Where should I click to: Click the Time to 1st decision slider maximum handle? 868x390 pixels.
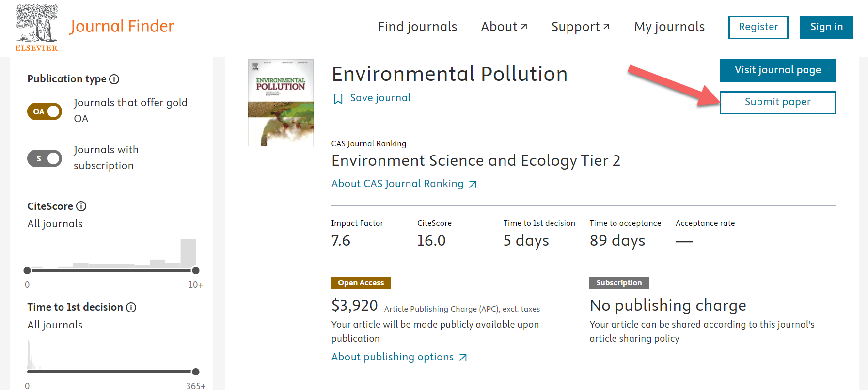196,372
